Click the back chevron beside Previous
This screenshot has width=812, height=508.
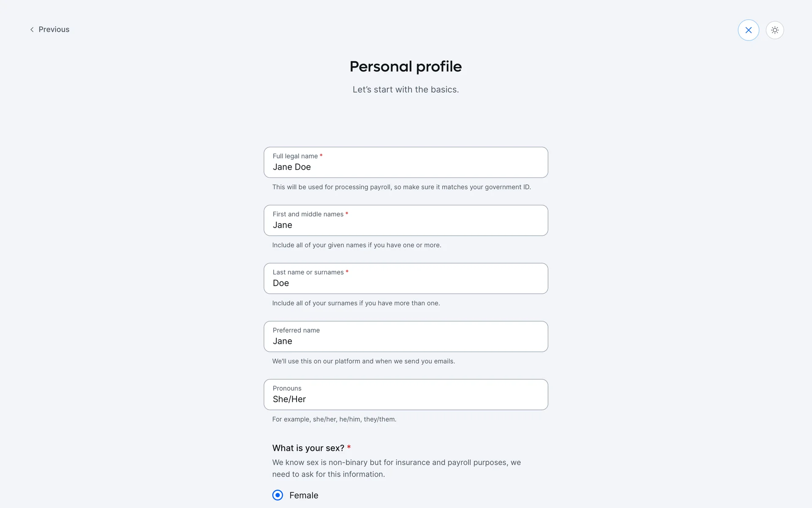click(32, 30)
